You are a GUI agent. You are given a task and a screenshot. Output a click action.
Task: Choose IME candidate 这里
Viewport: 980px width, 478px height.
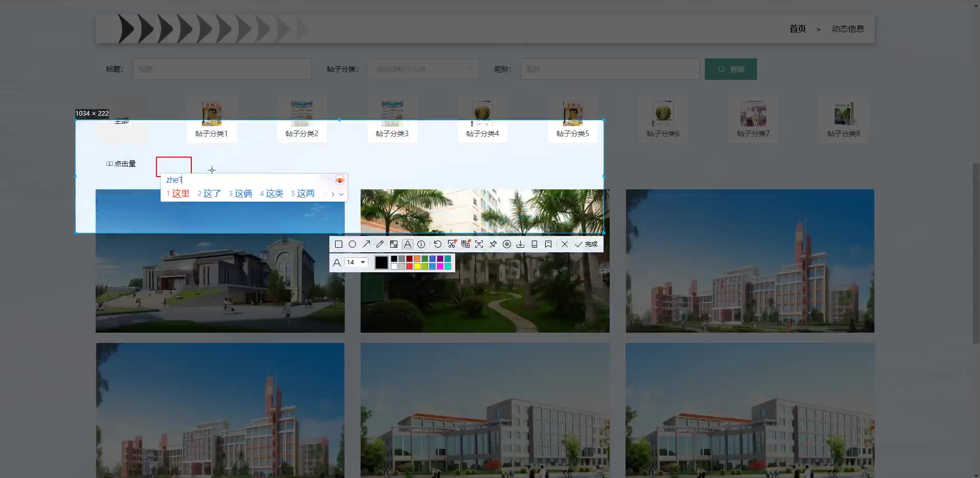[178, 193]
